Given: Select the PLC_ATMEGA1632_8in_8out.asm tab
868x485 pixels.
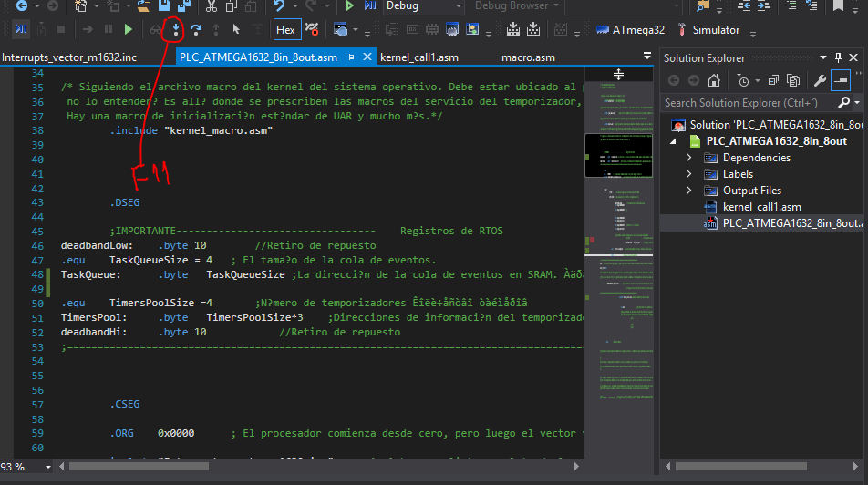Looking at the screenshot, I should tap(259, 57).
